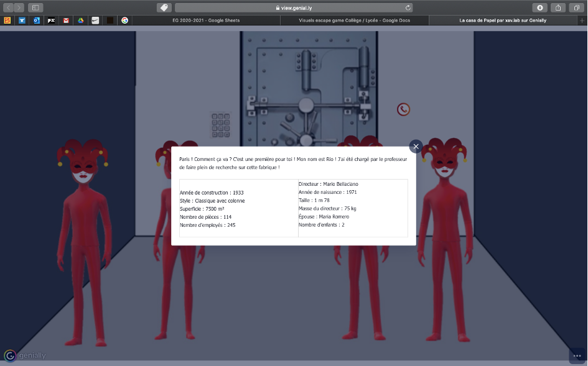Click 'Directeur : Mario Bellaciano' line
The height and width of the screenshot is (366, 588).
pyautogui.click(x=328, y=184)
